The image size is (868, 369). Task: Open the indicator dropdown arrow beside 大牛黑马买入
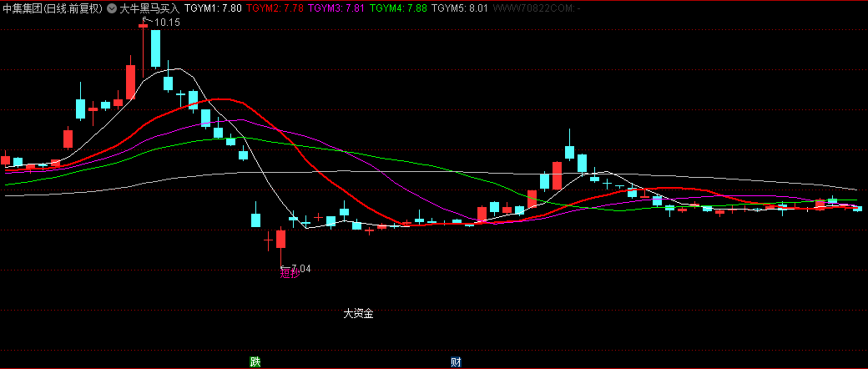click(x=111, y=9)
